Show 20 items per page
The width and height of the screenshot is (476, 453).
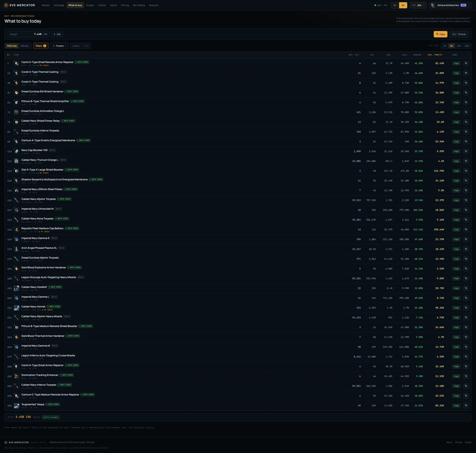pyautogui.click(x=445, y=46)
